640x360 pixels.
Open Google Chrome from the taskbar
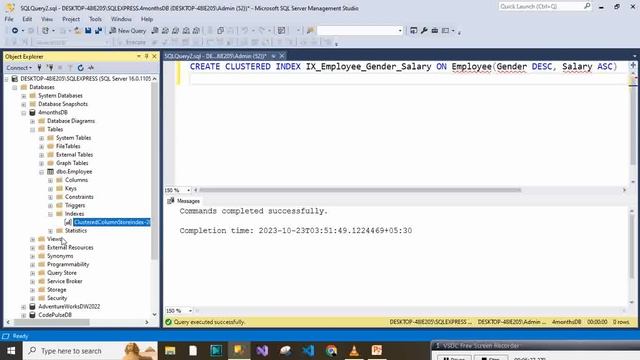(x=331, y=350)
